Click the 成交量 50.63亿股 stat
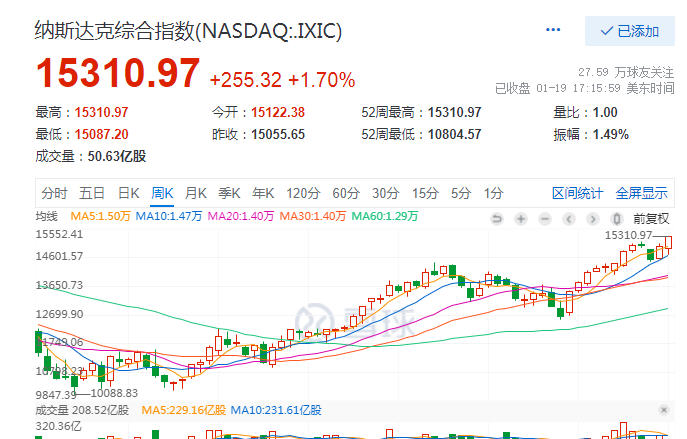 91,156
